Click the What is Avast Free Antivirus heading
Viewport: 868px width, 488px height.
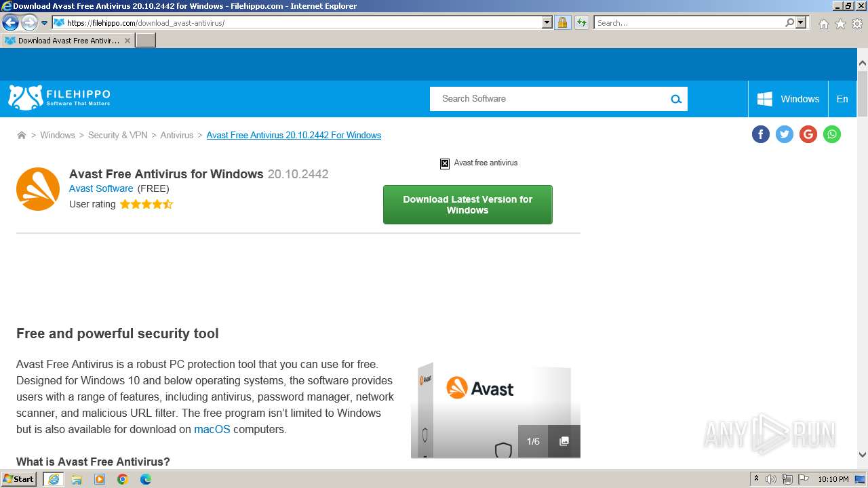point(93,462)
